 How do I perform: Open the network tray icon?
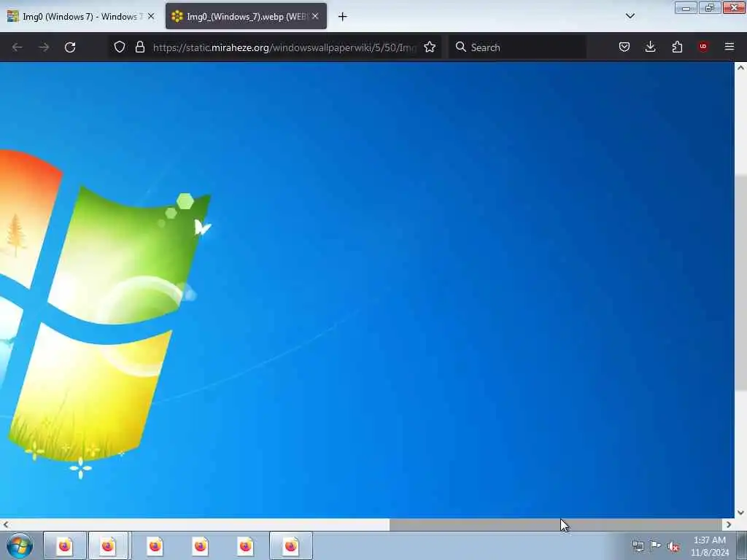tap(638, 546)
